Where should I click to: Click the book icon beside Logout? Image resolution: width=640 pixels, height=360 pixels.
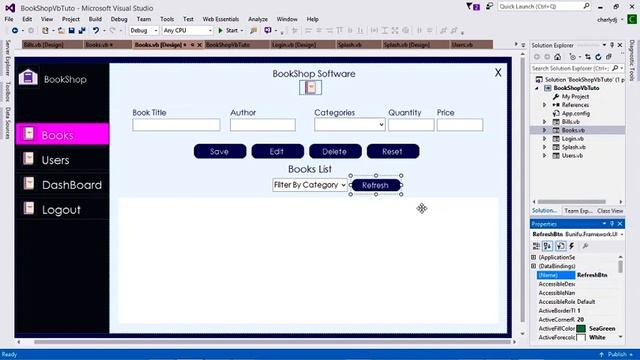click(x=29, y=208)
